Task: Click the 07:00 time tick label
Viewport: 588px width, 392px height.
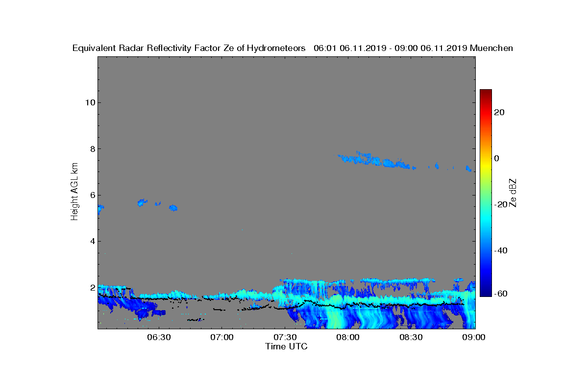Action: (221, 338)
